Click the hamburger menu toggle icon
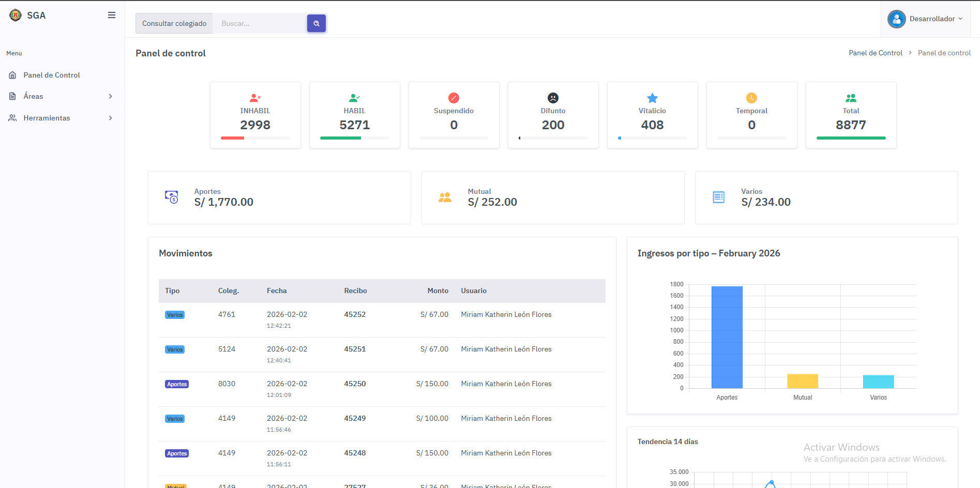 (x=111, y=16)
